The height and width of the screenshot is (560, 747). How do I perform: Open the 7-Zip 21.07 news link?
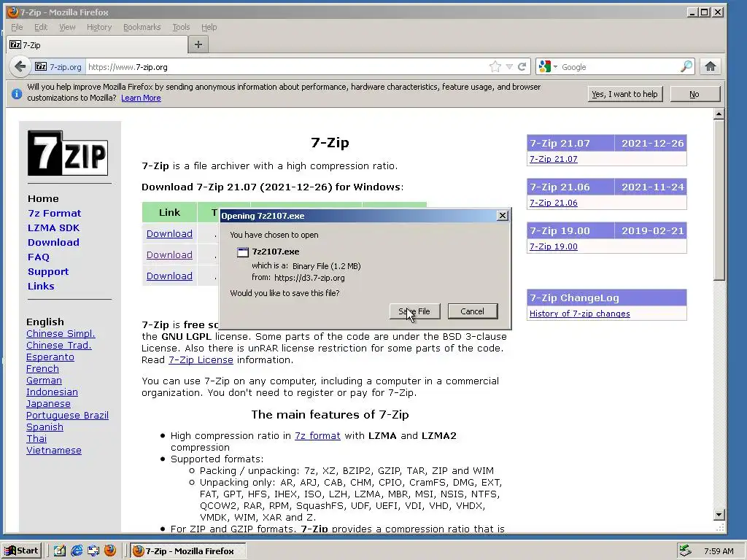coord(553,159)
